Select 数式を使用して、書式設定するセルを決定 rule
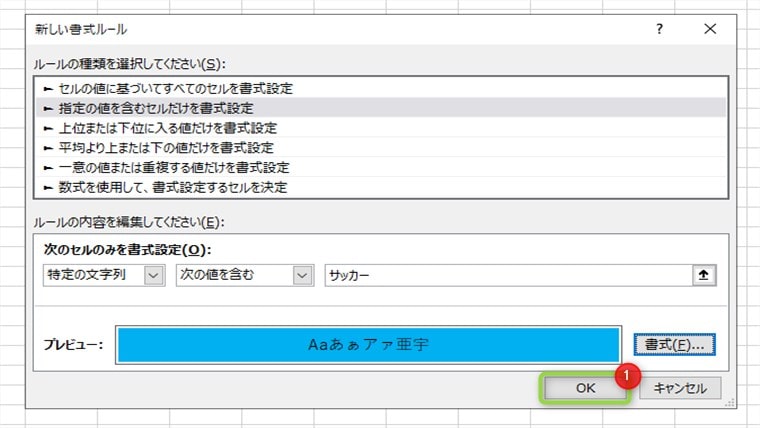 click(x=380, y=187)
